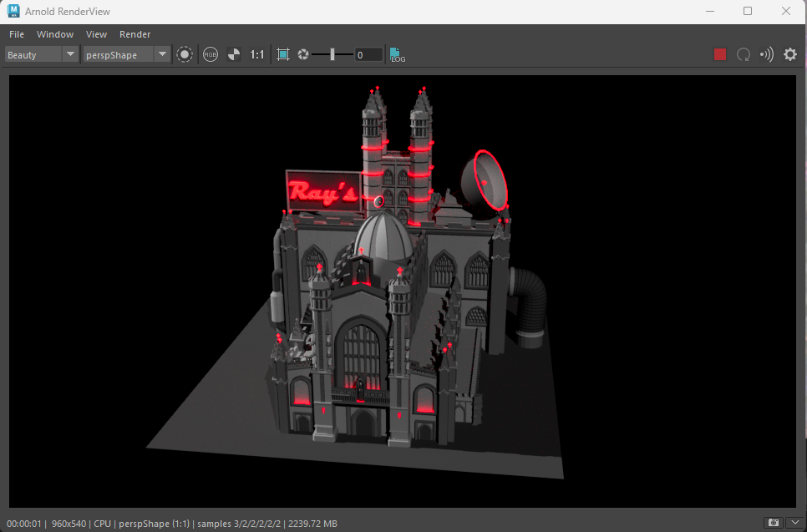The width and height of the screenshot is (807, 532).
Task: Open the File menu
Action: tap(17, 34)
